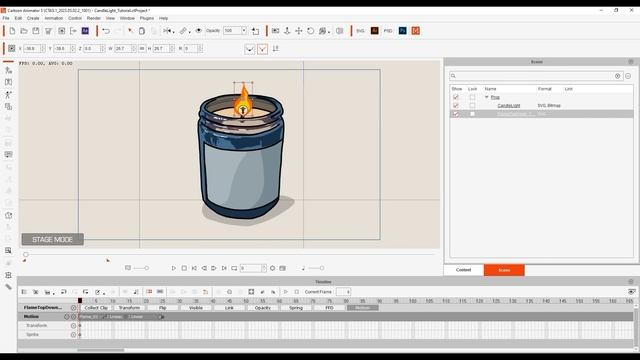Click the orange selection arrow tool

[x=130, y=31]
